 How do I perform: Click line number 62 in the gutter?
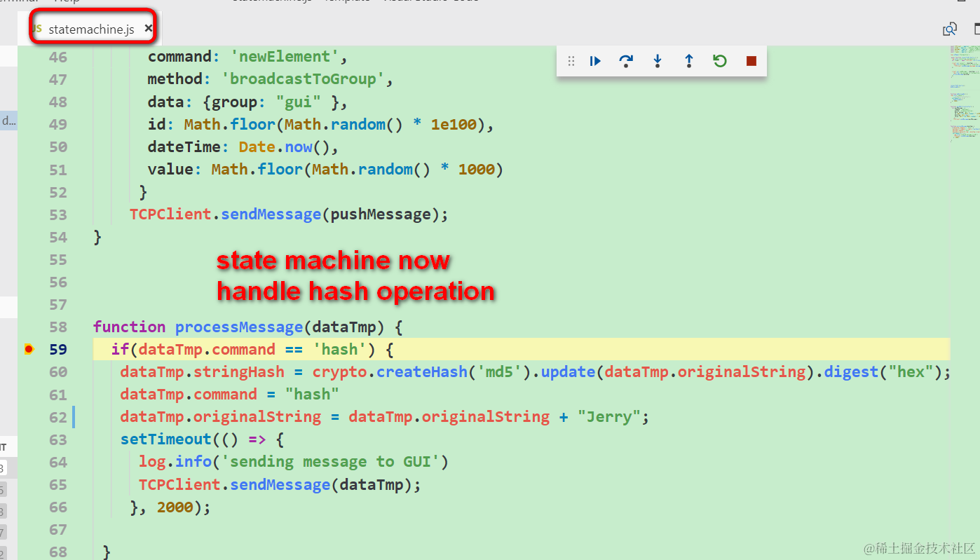(58, 417)
